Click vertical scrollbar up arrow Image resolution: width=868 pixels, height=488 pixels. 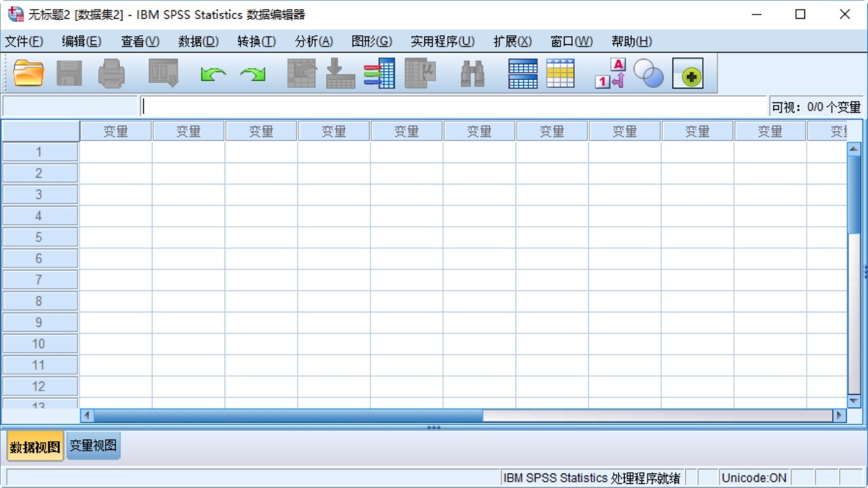coord(854,149)
